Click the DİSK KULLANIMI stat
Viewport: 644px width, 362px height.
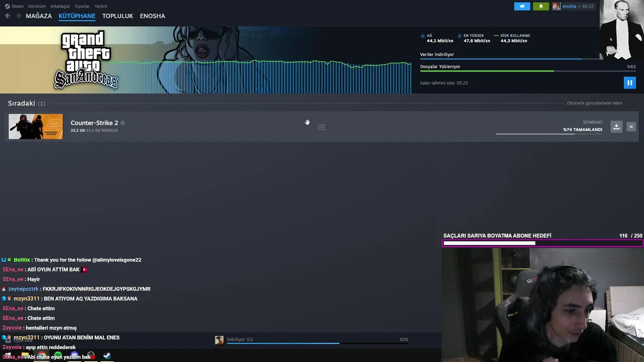(x=512, y=38)
